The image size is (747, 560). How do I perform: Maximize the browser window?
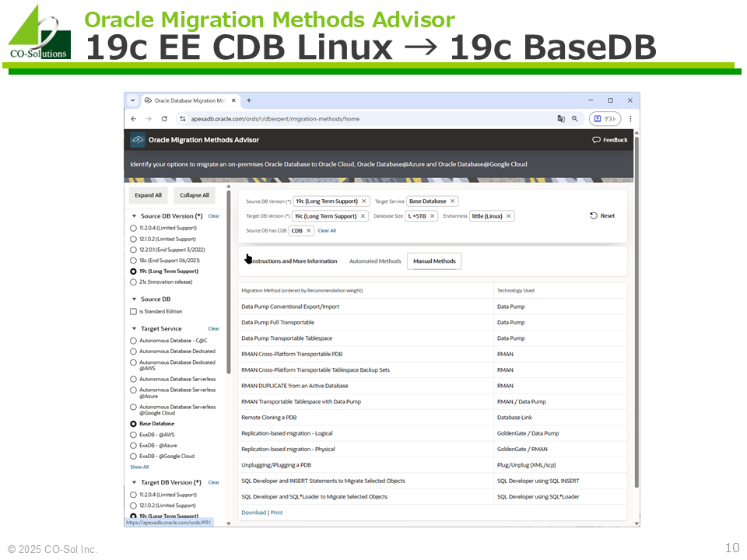coord(610,100)
